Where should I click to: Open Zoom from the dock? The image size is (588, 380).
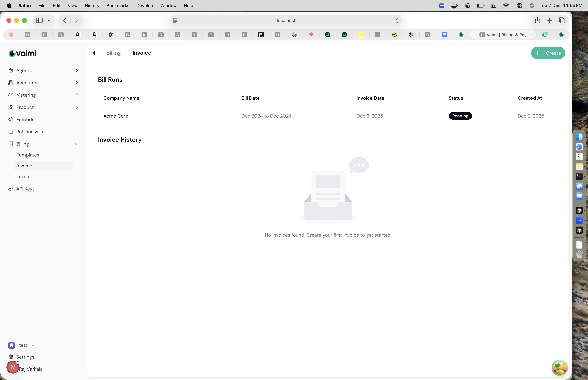point(579,220)
